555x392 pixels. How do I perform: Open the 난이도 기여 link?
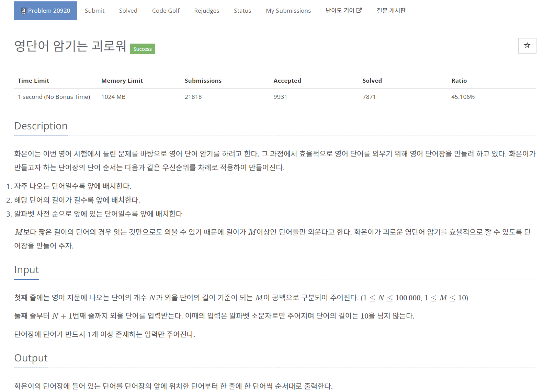coord(344,11)
